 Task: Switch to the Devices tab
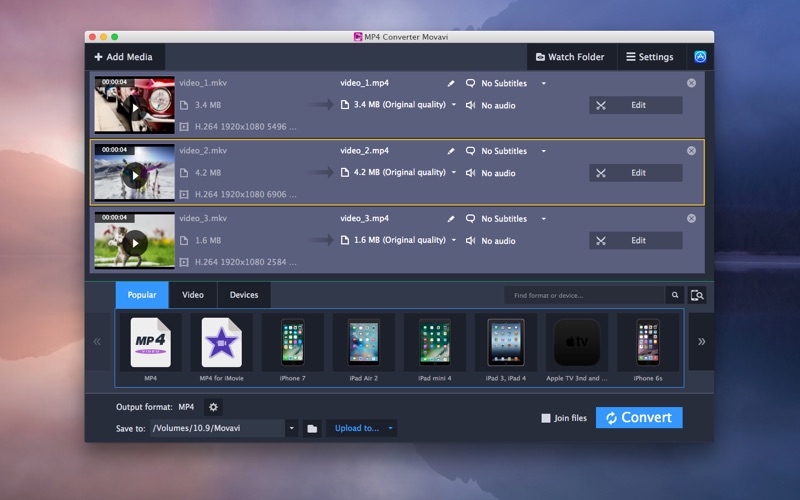pyautogui.click(x=244, y=295)
